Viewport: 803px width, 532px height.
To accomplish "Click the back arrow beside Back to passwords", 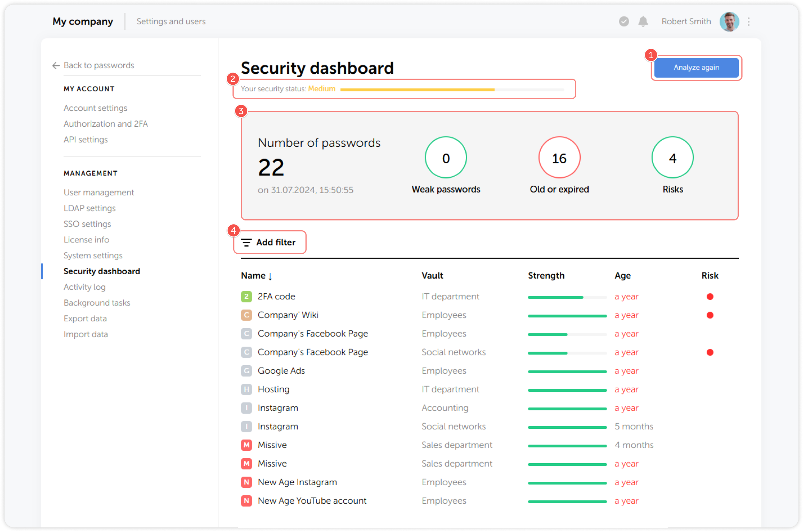I will (x=56, y=65).
